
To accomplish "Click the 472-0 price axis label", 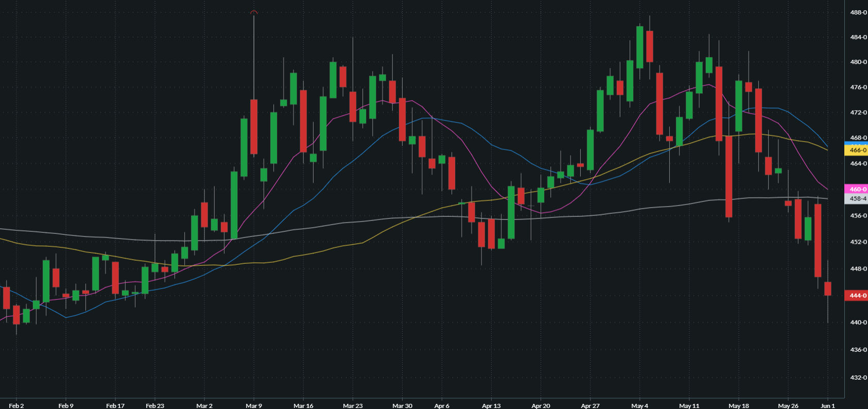I will click(x=858, y=112).
